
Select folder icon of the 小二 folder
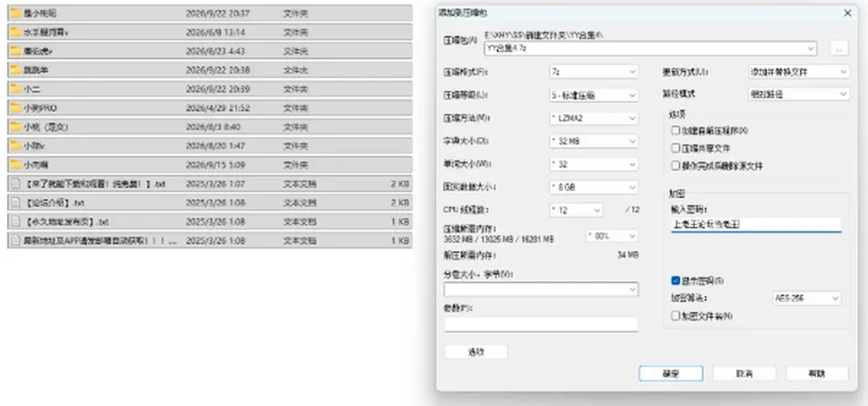15,89
